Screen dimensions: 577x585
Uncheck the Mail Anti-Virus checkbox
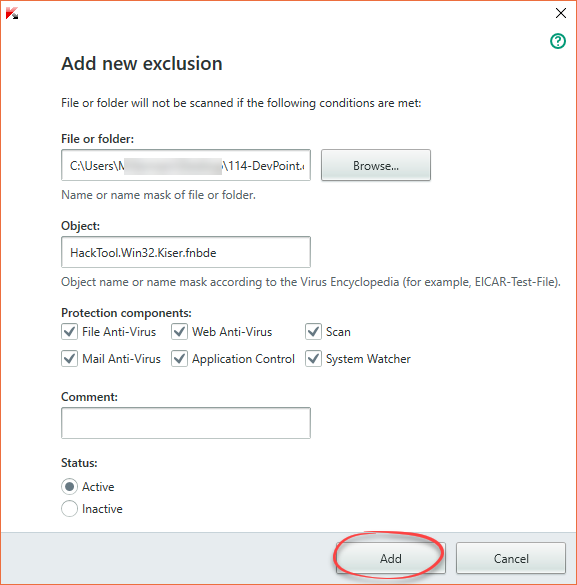pos(69,359)
